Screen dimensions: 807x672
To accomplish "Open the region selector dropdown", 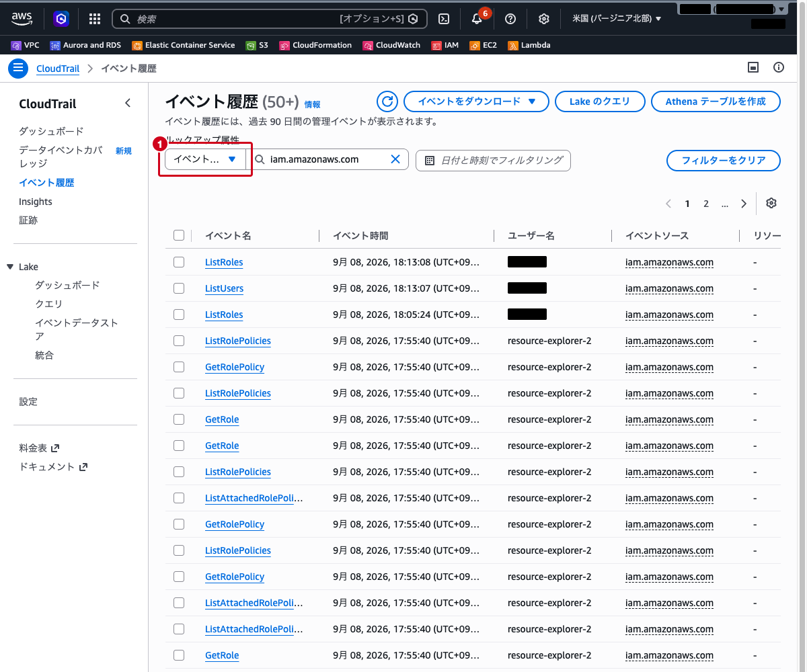I will [617, 19].
